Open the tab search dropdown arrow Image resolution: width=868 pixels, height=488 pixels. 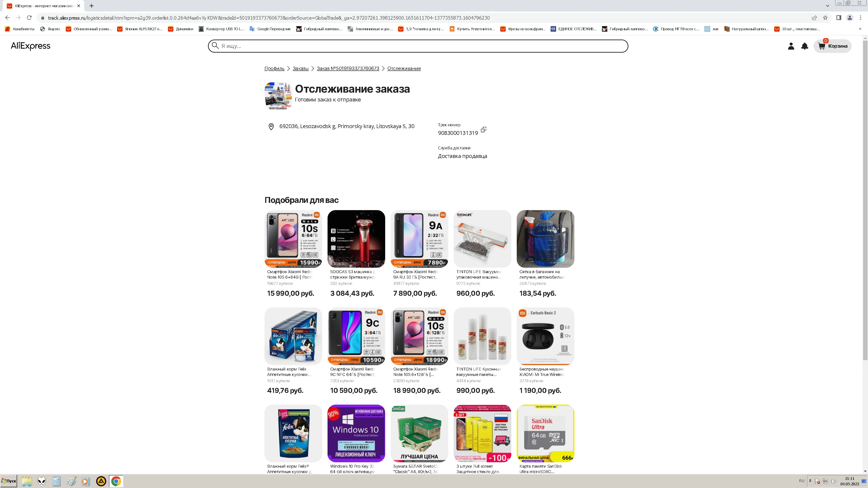tap(827, 6)
